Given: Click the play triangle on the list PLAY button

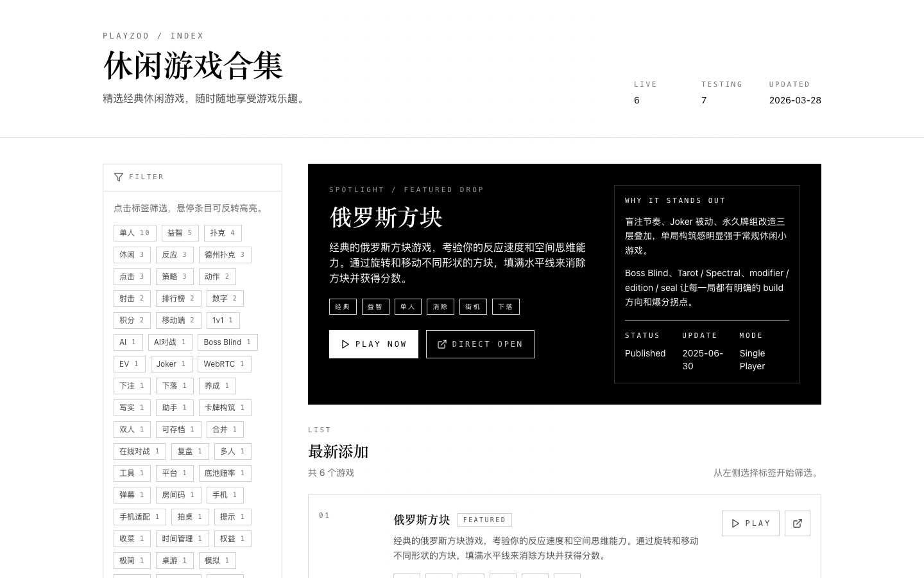Looking at the screenshot, I should pos(735,523).
